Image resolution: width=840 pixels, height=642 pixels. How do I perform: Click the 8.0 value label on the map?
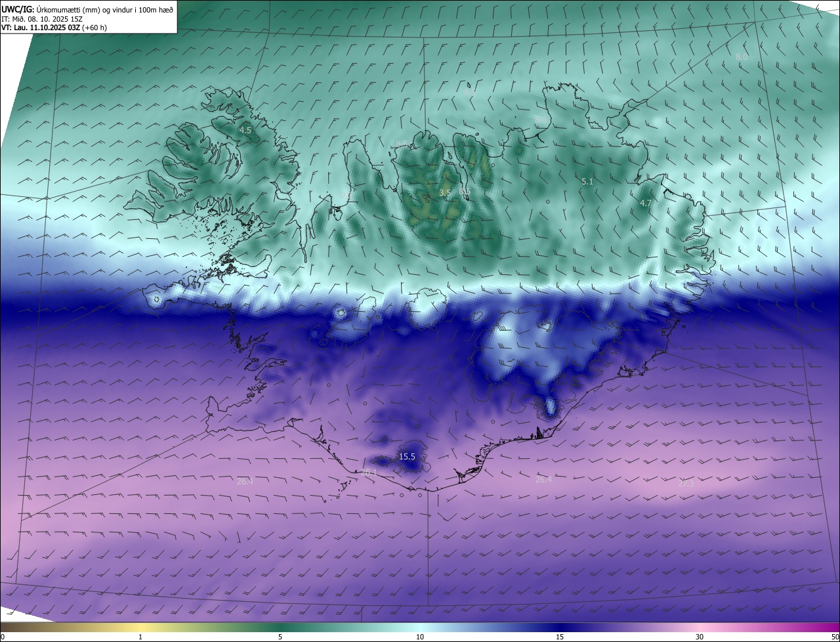[741, 57]
